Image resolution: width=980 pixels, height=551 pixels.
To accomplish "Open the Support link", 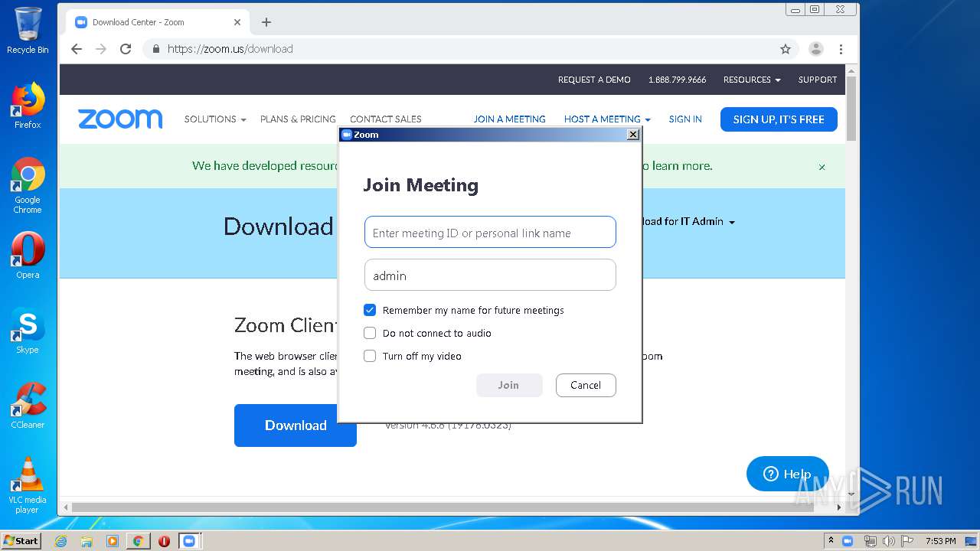I will pyautogui.click(x=818, y=80).
